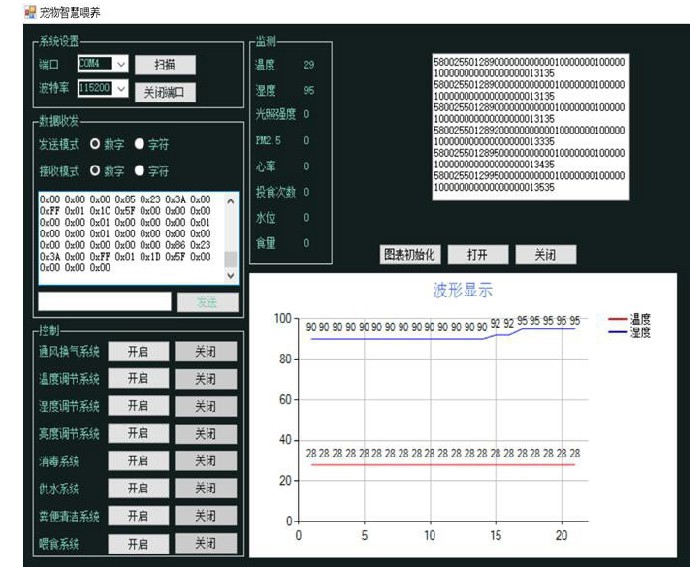Turn on 消毒系统 with 开启

point(139,461)
